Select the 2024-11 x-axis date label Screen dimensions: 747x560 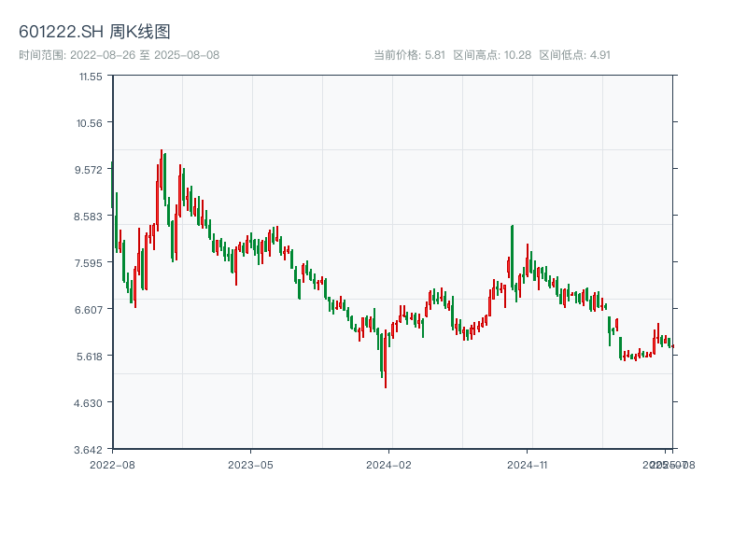528,464
